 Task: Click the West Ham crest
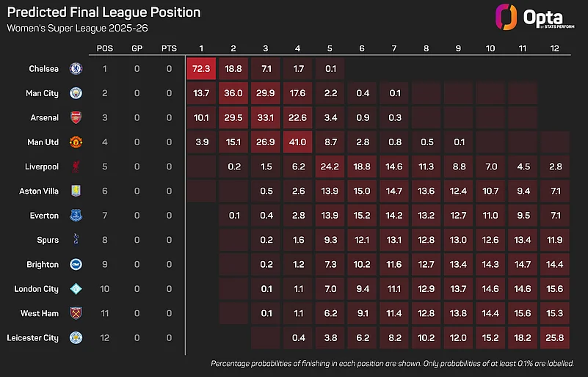click(76, 313)
